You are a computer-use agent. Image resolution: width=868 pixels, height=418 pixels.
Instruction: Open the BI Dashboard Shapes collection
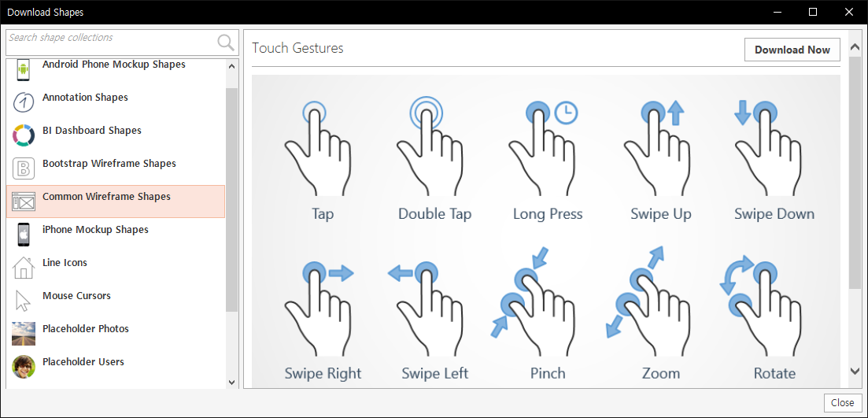tap(116, 135)
